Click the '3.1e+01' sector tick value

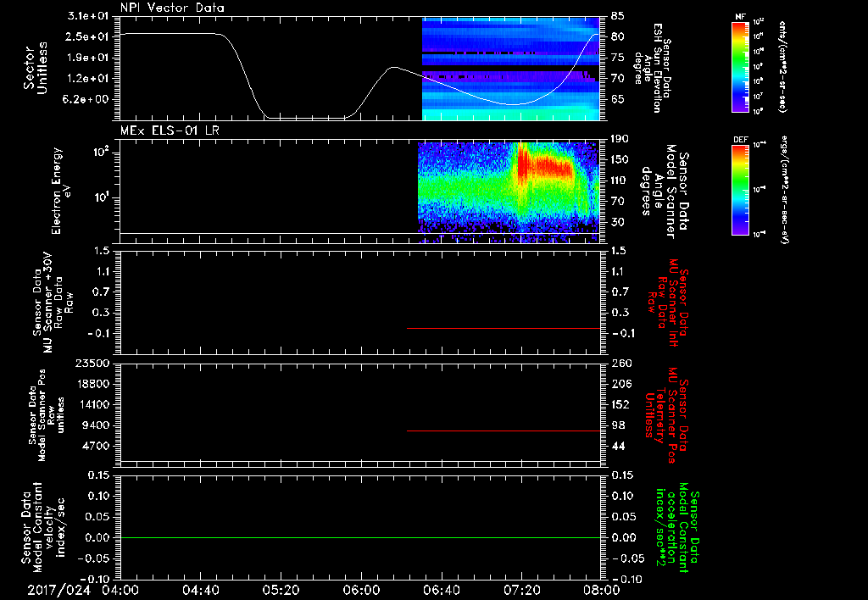coord(87,16)
